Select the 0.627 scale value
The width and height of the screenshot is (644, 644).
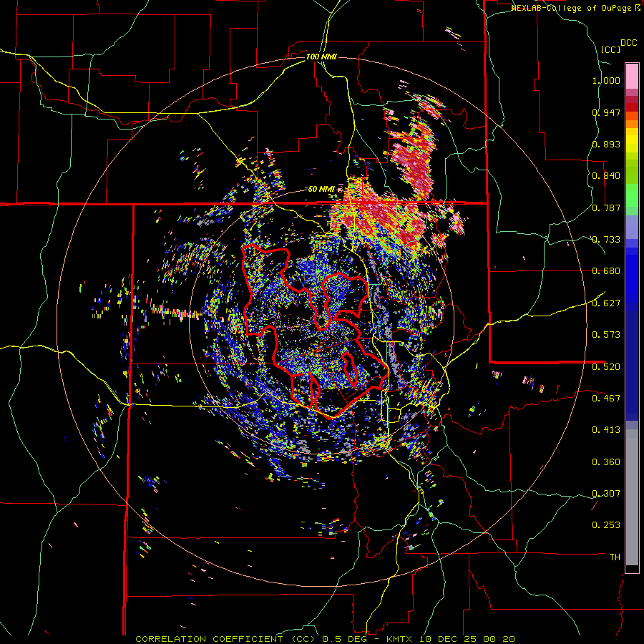pyautogui.click(x=606, y=303)
